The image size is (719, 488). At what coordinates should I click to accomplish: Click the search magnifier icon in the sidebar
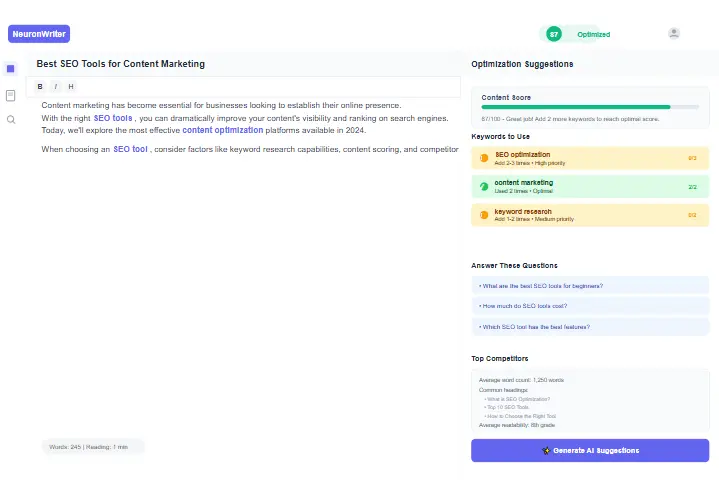[11, 120]
